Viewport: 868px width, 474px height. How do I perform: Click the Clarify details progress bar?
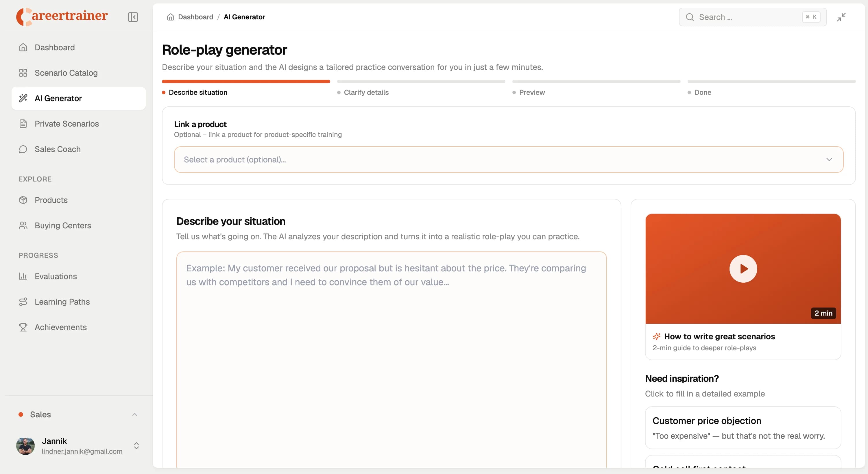421,82
